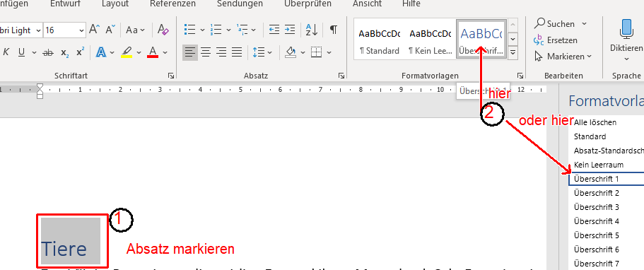Sort text with the A-Z icon
The image size is (644, 270).
click(x=312, y=30)
